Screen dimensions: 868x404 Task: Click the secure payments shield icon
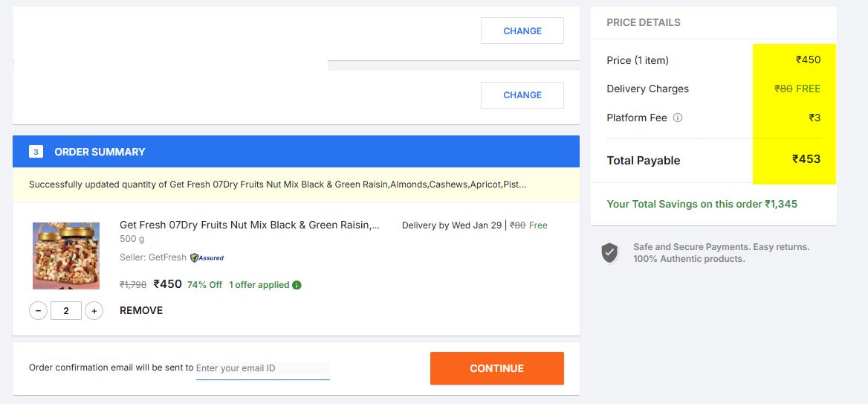coord(609,253)
